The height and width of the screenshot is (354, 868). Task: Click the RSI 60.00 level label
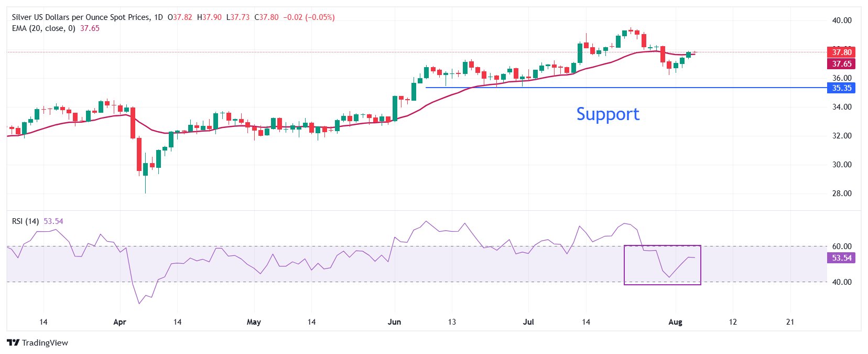coord(842,246)
